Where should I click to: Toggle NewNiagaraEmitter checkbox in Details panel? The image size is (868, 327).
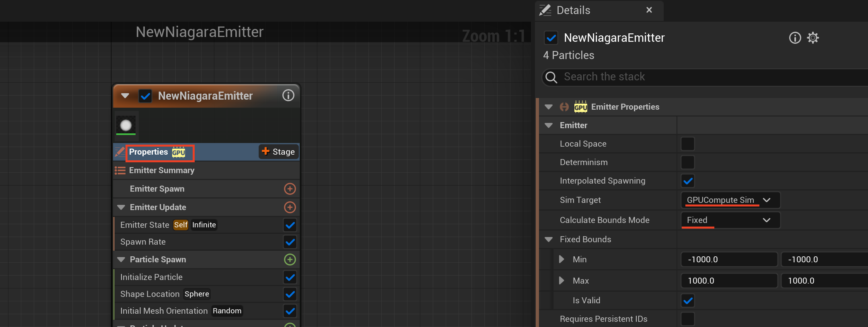coord(551,38)
